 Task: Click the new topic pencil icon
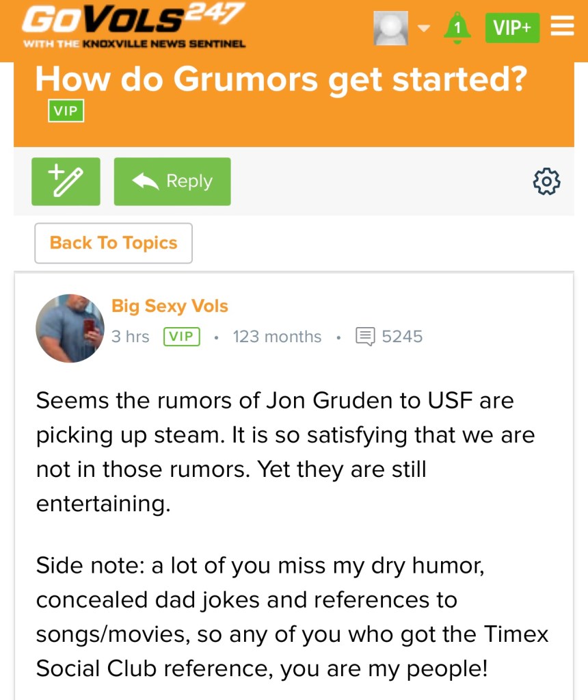click(x=66, y=181)
